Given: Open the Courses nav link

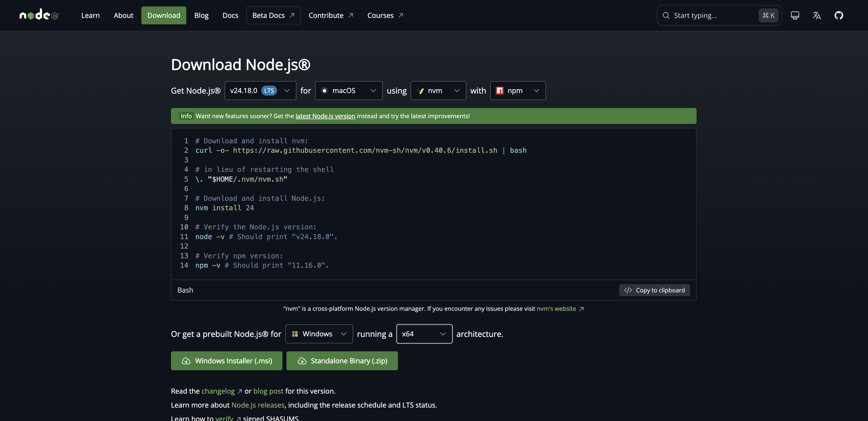Looking at the screenshot, I should pyautogui.click(x=385, y=15).
